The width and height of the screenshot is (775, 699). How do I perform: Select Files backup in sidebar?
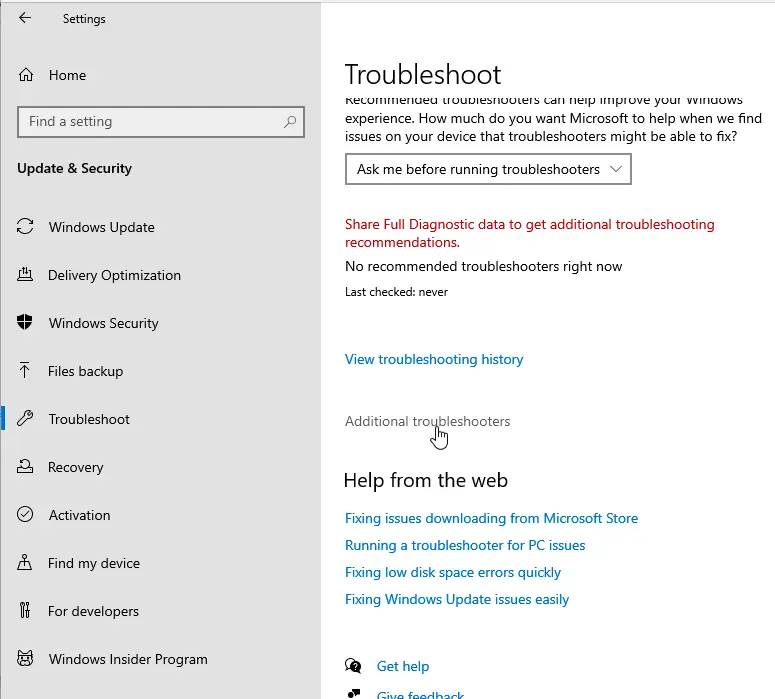(x=85, y=371)
